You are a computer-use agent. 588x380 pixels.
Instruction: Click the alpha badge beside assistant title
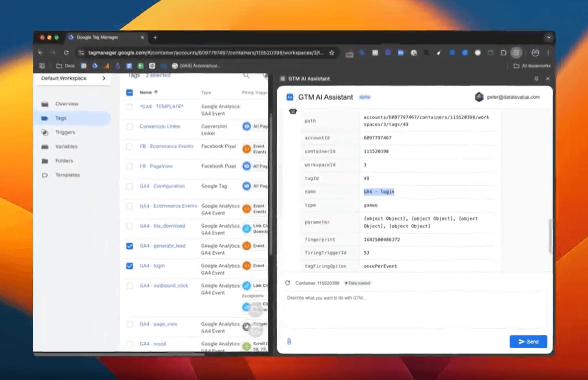(365, 97)
